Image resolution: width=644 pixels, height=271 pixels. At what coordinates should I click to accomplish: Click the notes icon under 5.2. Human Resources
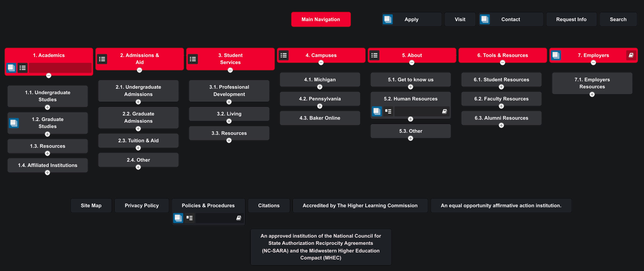pyautogui.click(x=444, y=111)
